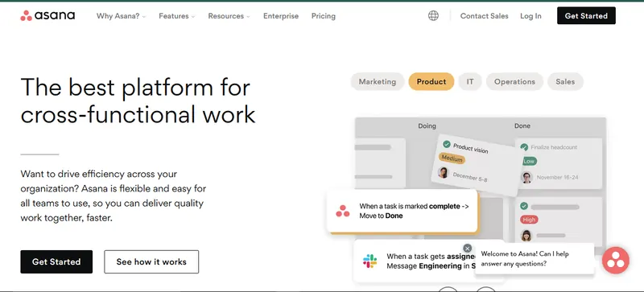Click the Doing column header
This screenshot has width=644, height=292.
tap(427, 126)
